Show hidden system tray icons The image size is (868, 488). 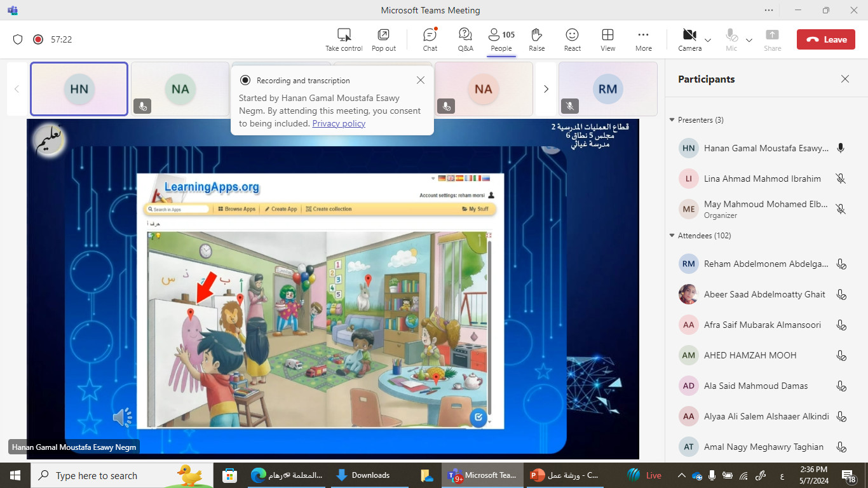[682, 475]
